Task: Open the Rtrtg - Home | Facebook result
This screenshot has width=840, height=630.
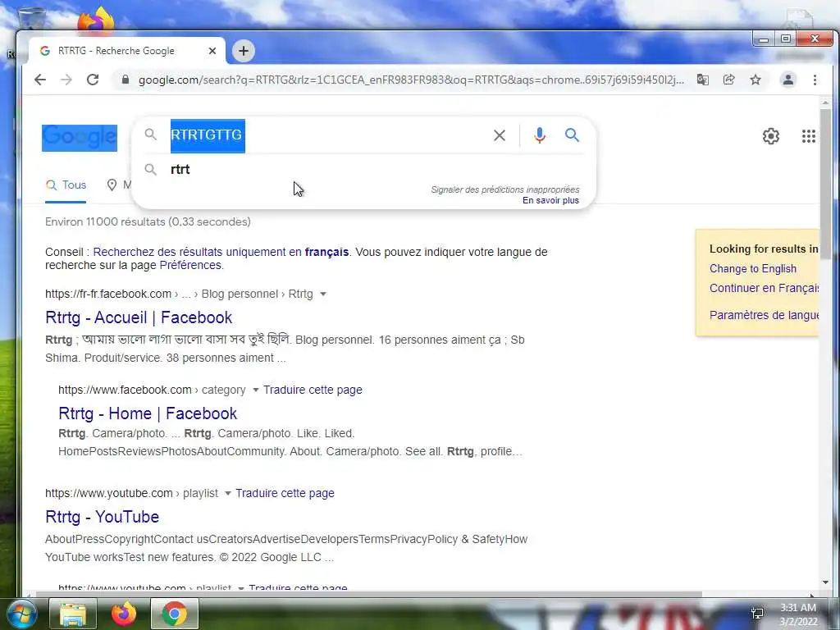Action: (x=148, y=413)
